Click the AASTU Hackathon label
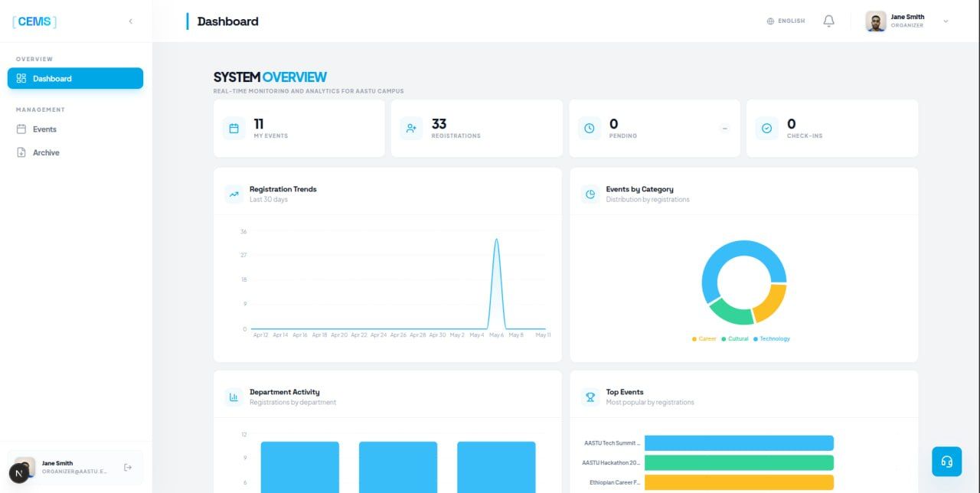The width and height of the screenshot is (980, 493). (x=611, y=462)
